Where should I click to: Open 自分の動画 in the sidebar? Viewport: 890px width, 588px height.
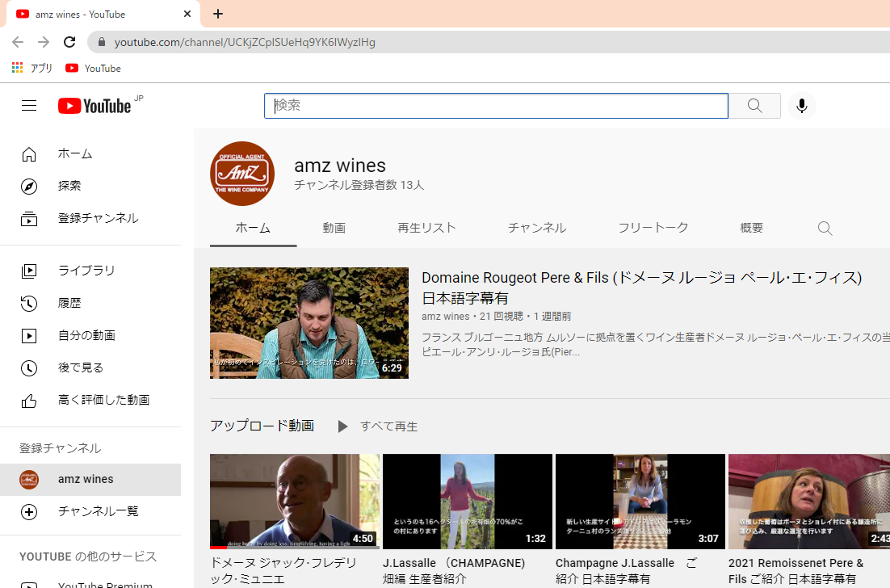point(90,335)
